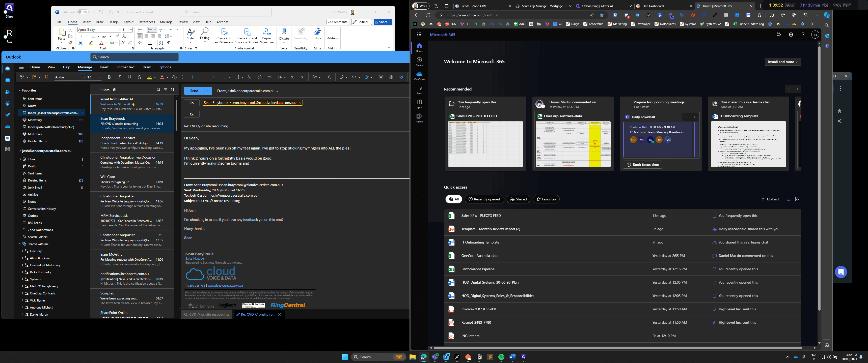Click the numbered list icon in Outlook toolbar

point(195,77)
